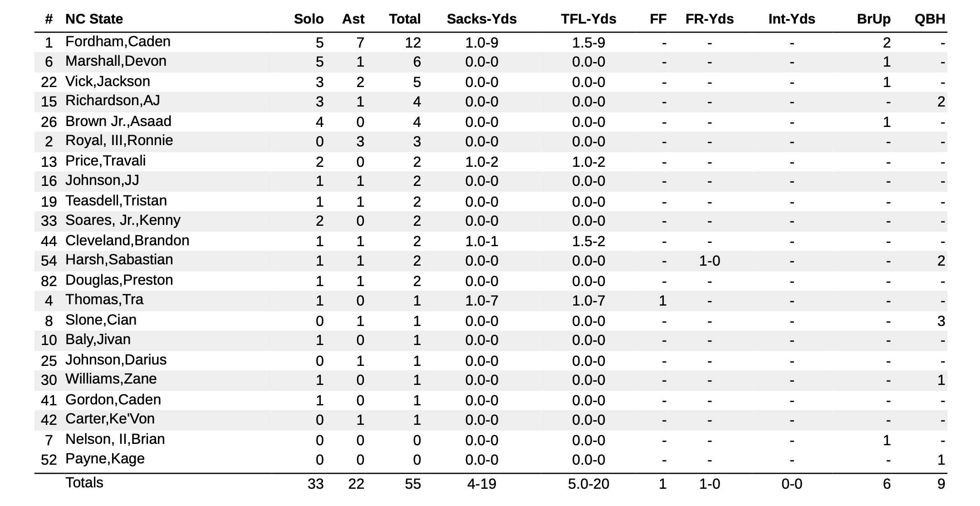Click Harsh,Sabastian's FR-Yds value 1-0

pyautogui.click(x=709, y=261)
